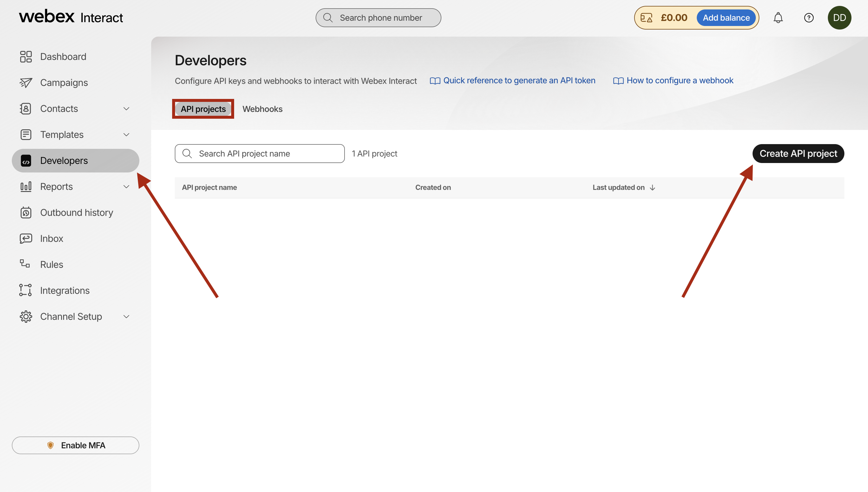Click the magnifier in API project search
Image resolution: width=868 pixels, height=492 pixels.
(187, 153)
